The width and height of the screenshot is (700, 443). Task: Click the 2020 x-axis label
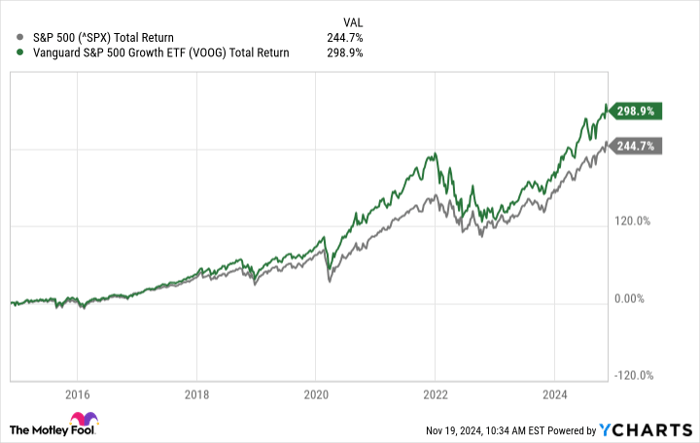click(314, 394)
